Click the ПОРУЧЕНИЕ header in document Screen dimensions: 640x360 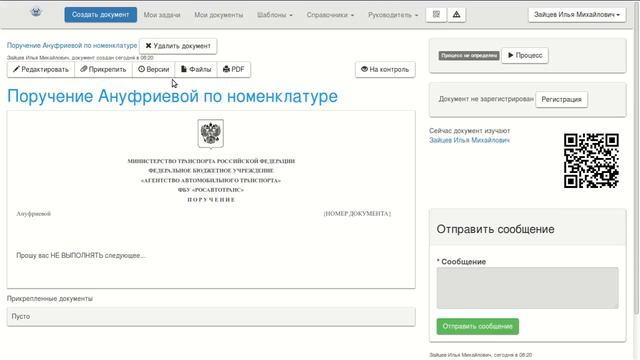point(211,200)
